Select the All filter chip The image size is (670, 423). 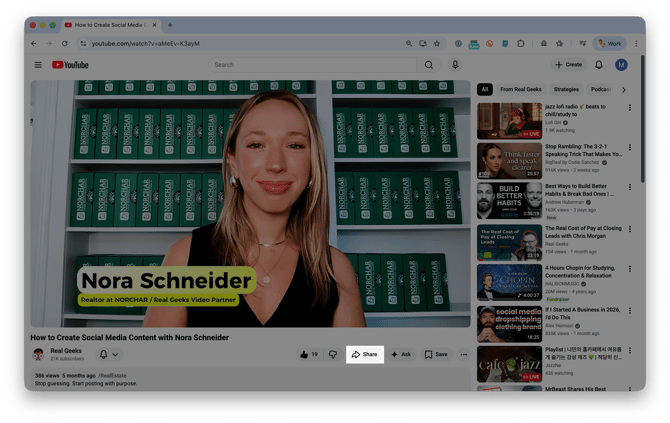485,89
